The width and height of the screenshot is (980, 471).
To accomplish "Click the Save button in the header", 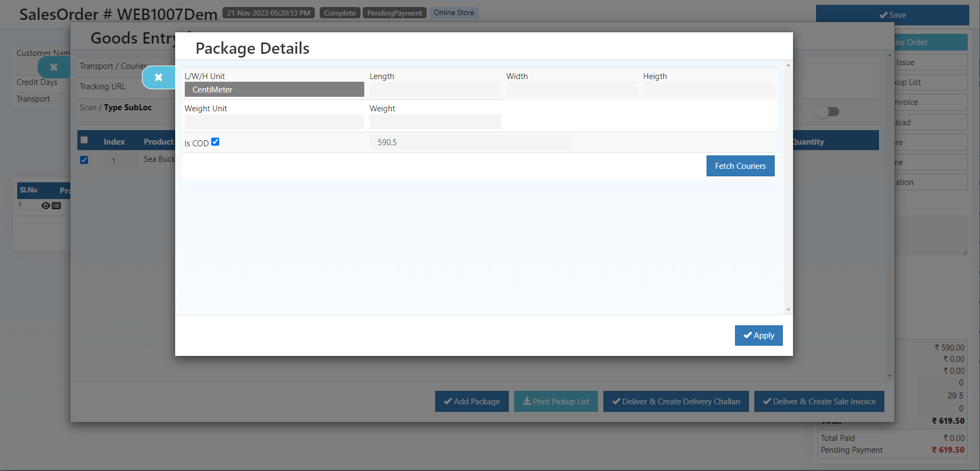I will tap(892, 15).
